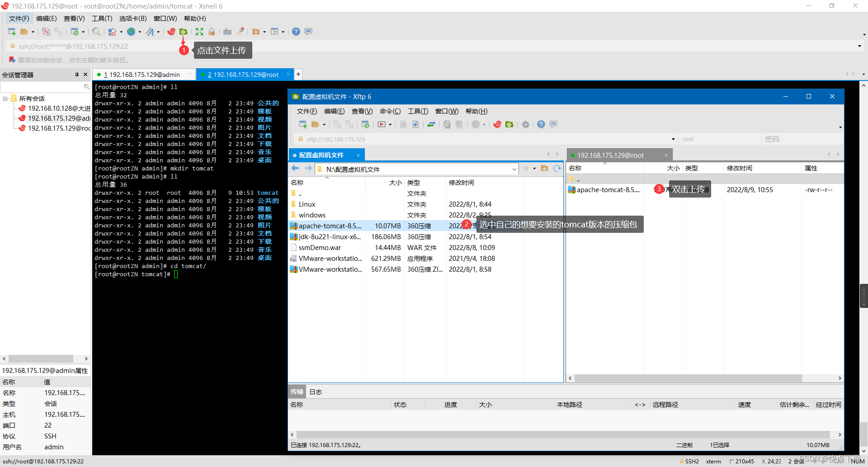Click the keyboard key-mapping icon in Xshell
Viewport: 868px width, 467px height.
click(227, 32)
